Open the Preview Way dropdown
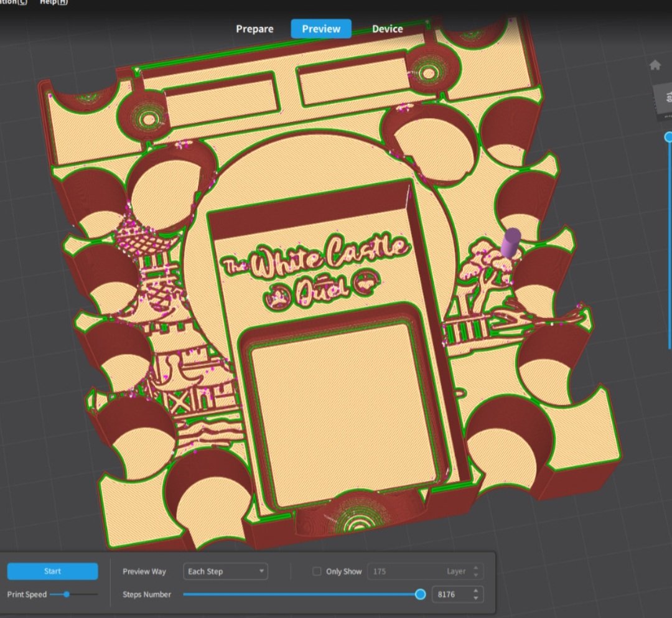Viewport: 672px width, 618px height. point(225,571)
